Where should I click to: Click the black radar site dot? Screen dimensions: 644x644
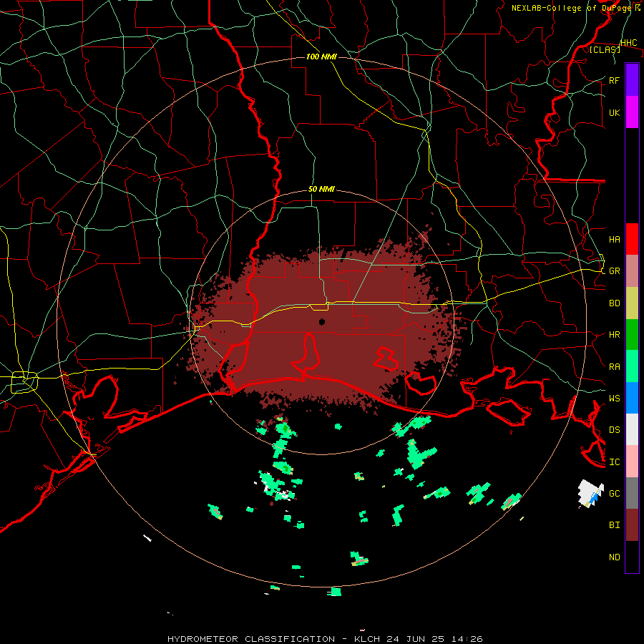click(x=322, y=321)
